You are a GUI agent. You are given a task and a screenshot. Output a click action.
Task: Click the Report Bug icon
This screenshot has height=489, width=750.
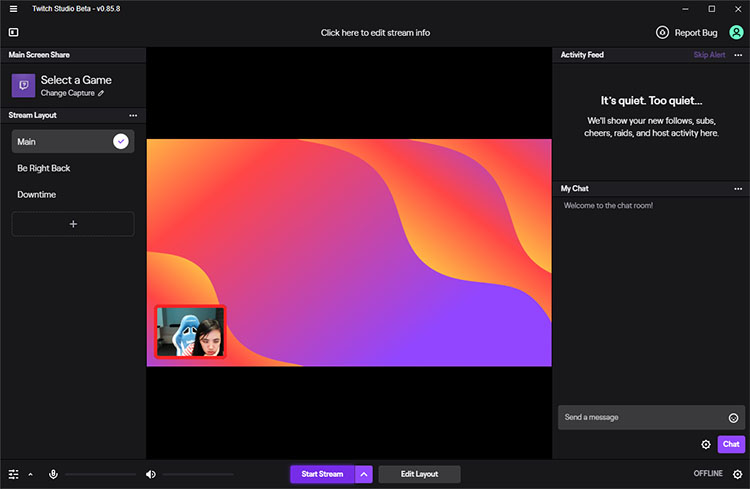click(662, 32)
